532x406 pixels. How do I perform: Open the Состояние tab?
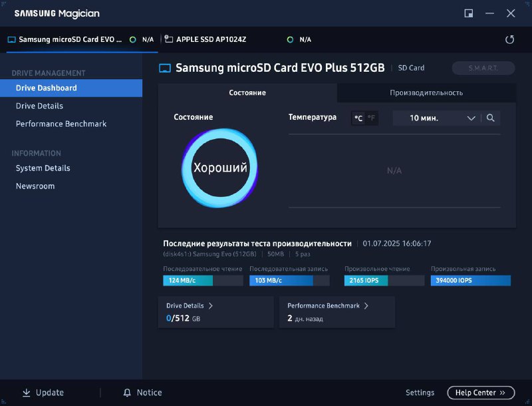pyautogui.click(x=247, y=93)
